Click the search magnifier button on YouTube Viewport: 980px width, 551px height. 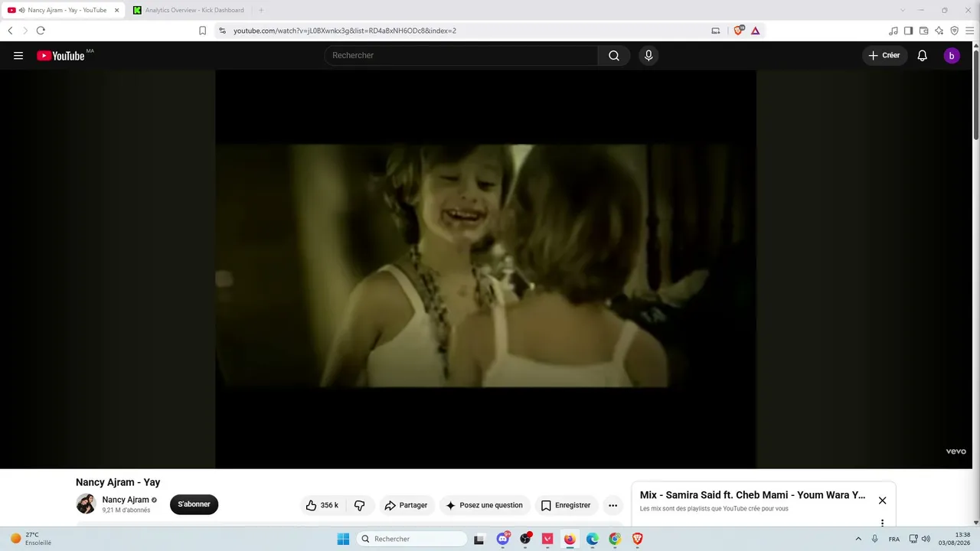pyautogui.click(x=614, y=55)
